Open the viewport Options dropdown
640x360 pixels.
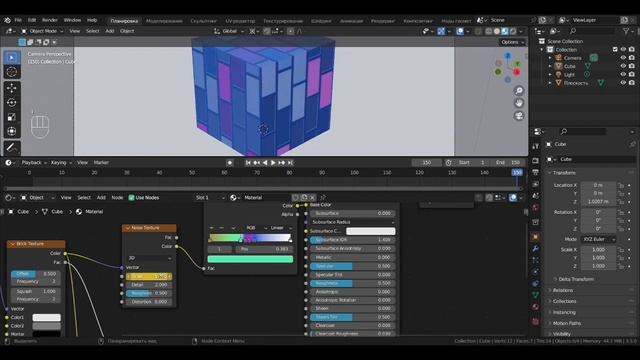512,42
